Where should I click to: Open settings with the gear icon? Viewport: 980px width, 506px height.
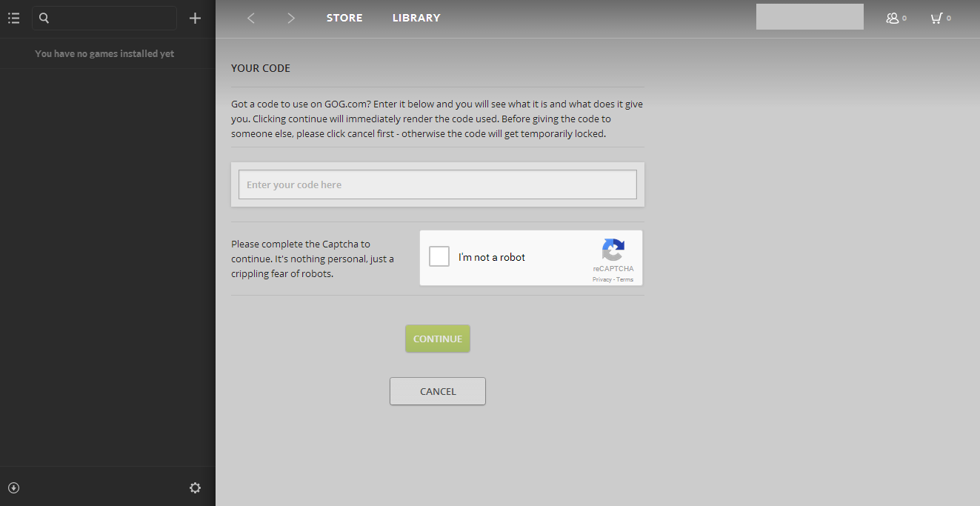pyautogui.click(x=195, y=487)
